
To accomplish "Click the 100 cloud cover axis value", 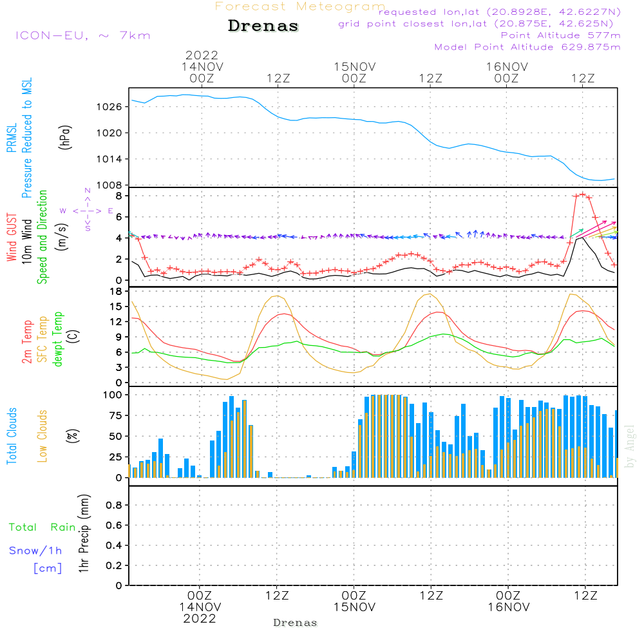I will [x=113, y=395].
